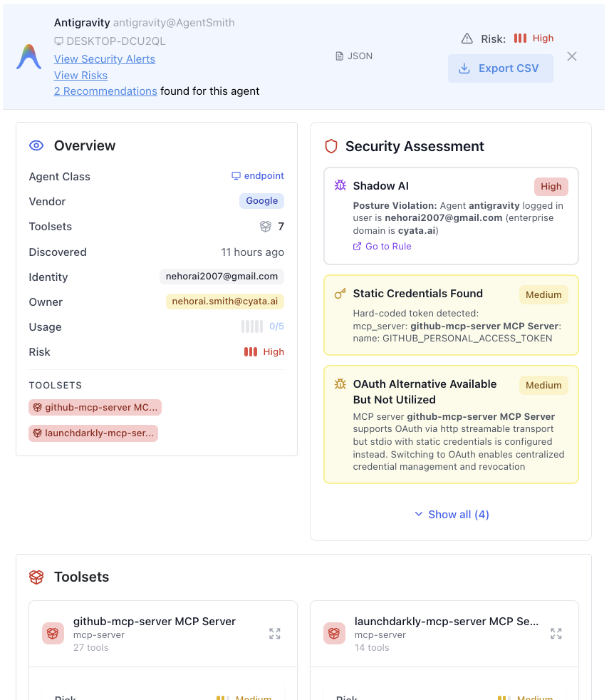Screen dimensions: 609x700
Task: Select the launchdarkly-mcp-ser toolset tag
Action: [93, 433]
